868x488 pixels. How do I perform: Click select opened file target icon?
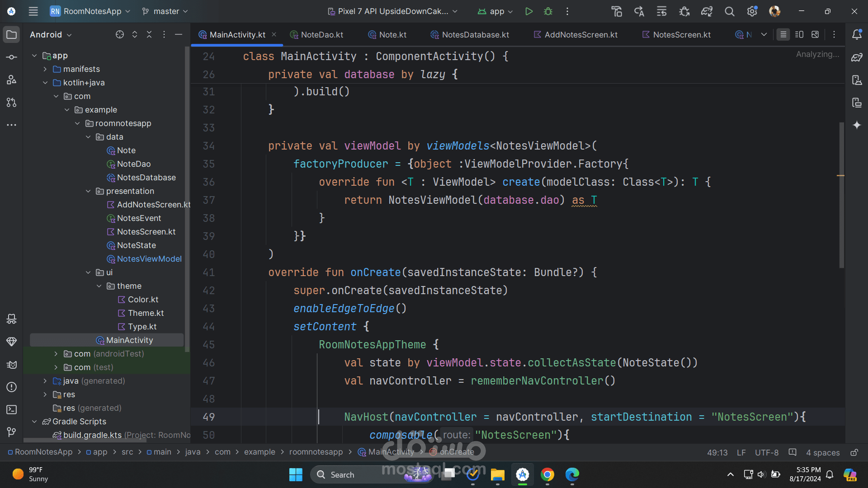pos(119,35)
